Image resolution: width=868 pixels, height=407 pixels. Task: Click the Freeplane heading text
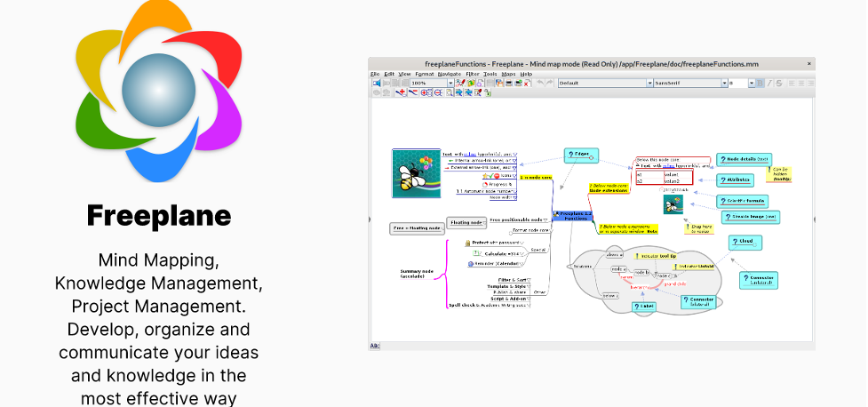(x=159, y=216)
